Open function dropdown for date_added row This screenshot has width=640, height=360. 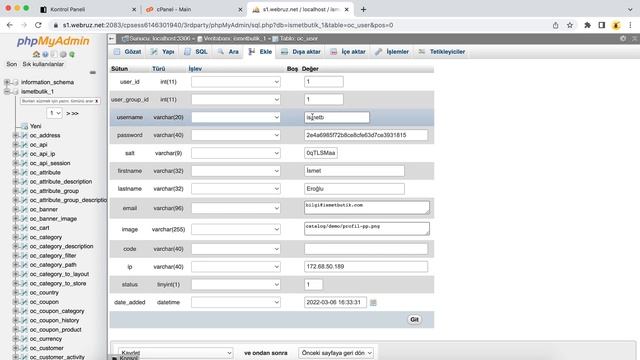236,302
